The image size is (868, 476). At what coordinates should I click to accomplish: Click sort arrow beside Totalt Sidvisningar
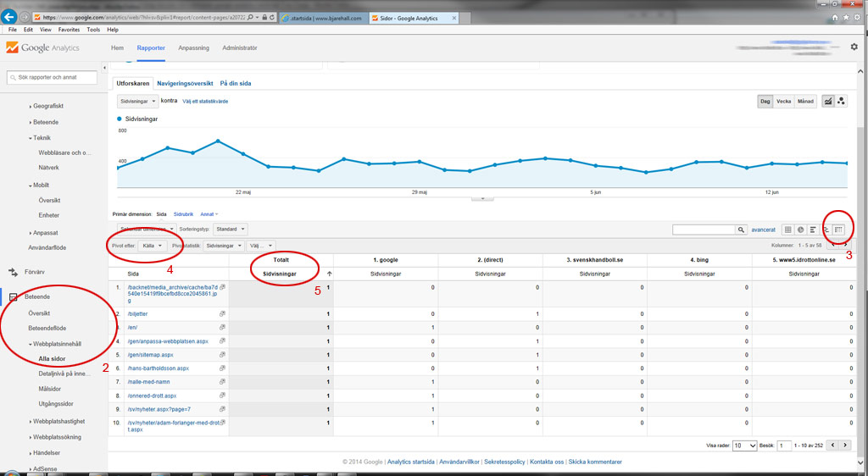[330, 274]
